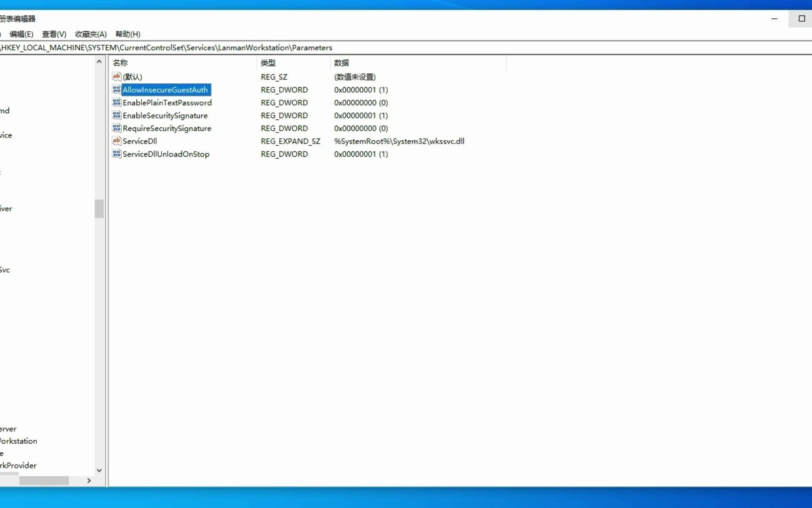Click the EnablePlainTextPassword DWORD icon
The height and width of the screenshot is (508, 812).
[117, 103]
